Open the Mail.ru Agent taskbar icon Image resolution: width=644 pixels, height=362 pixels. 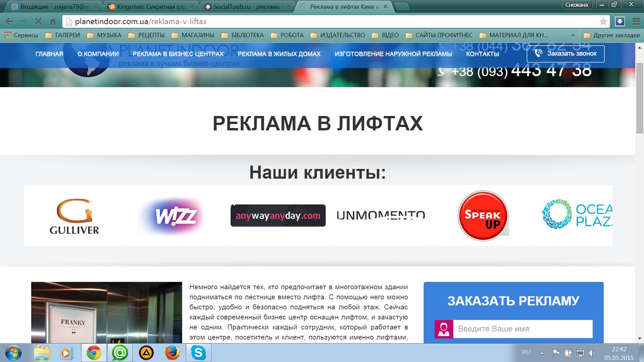click(120, 353)
